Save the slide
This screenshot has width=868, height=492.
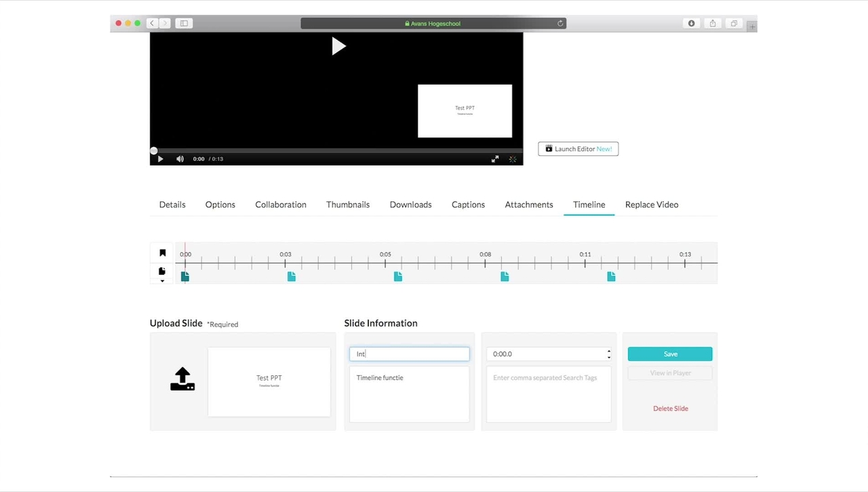(x=670, y=354)
